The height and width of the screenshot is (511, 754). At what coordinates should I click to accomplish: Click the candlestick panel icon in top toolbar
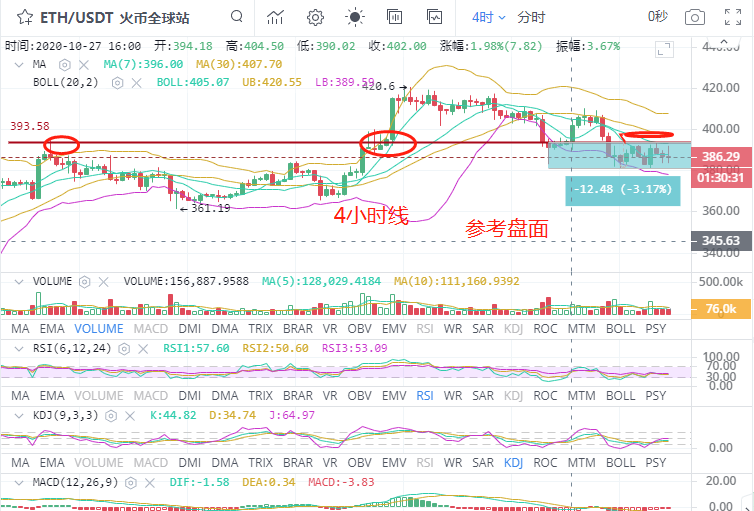pyautogui.click(x=394, y=17)
